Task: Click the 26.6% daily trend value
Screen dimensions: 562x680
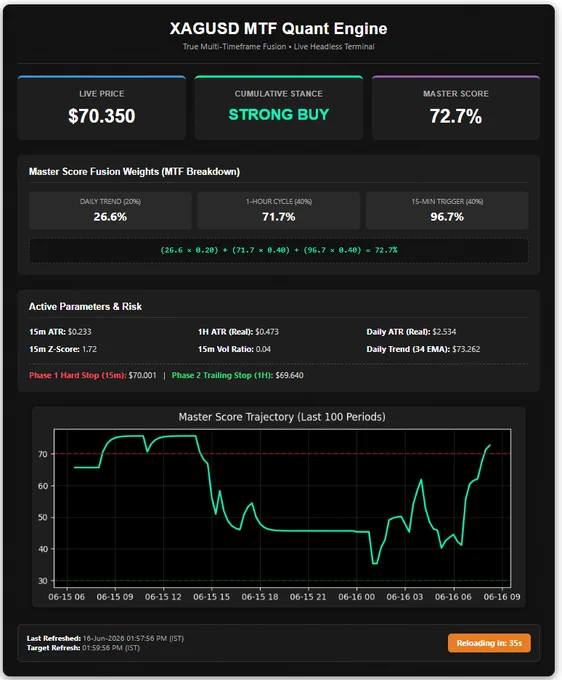Action: [110, 217]
